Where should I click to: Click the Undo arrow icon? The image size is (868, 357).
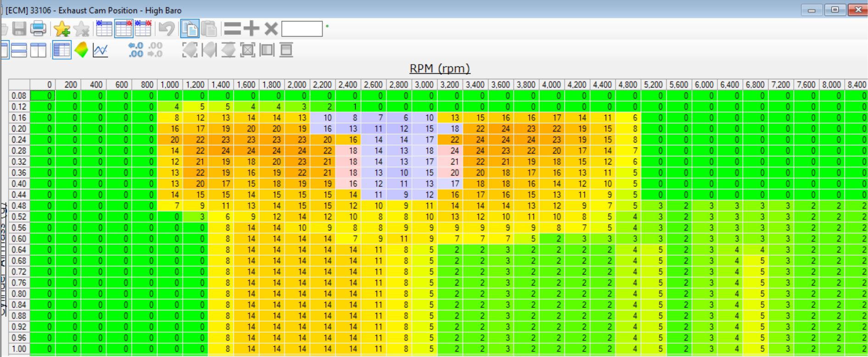coord(167,29)
